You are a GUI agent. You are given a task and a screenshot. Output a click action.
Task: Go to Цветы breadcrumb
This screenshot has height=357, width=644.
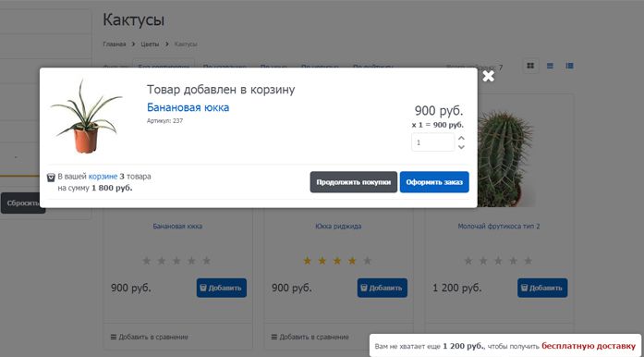[150, 44]
